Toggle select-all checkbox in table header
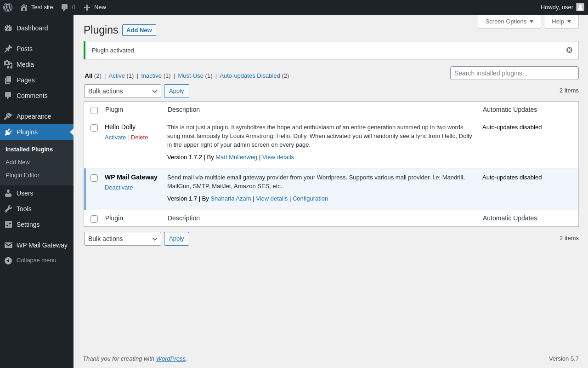The width and height of the screenshot is (588, 368). pos(94,110)
